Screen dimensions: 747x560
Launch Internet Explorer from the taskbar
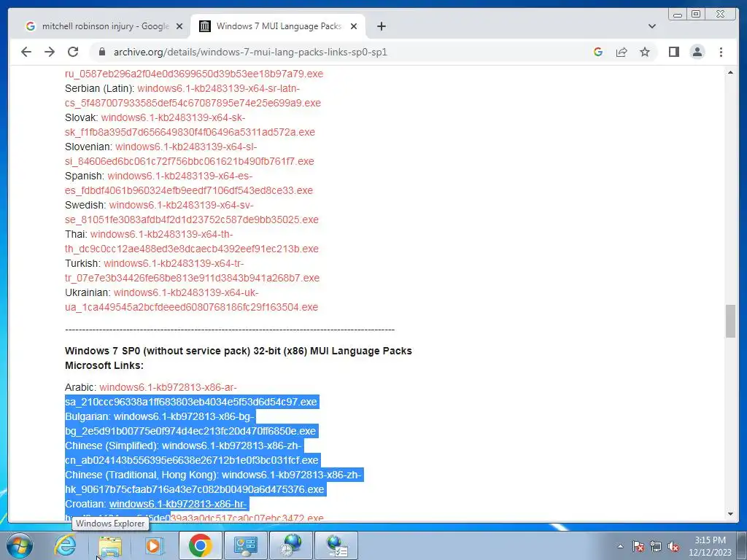coord(65,545)
